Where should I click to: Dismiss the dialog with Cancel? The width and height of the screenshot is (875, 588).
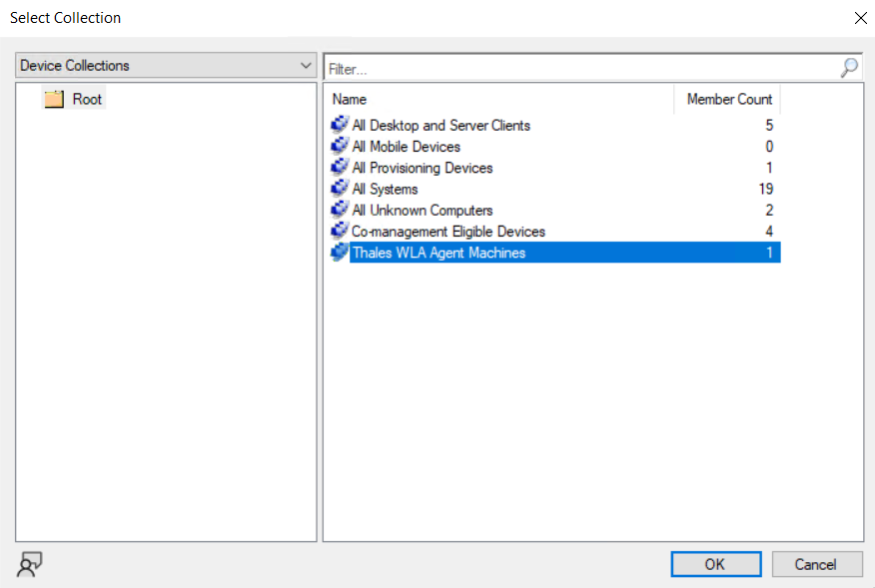tap(817, 564)
